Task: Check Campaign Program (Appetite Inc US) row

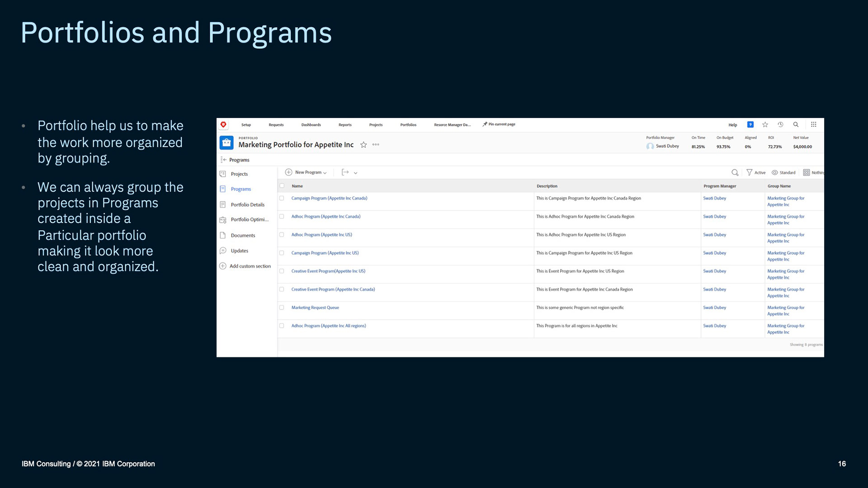Action: point(282,253)
